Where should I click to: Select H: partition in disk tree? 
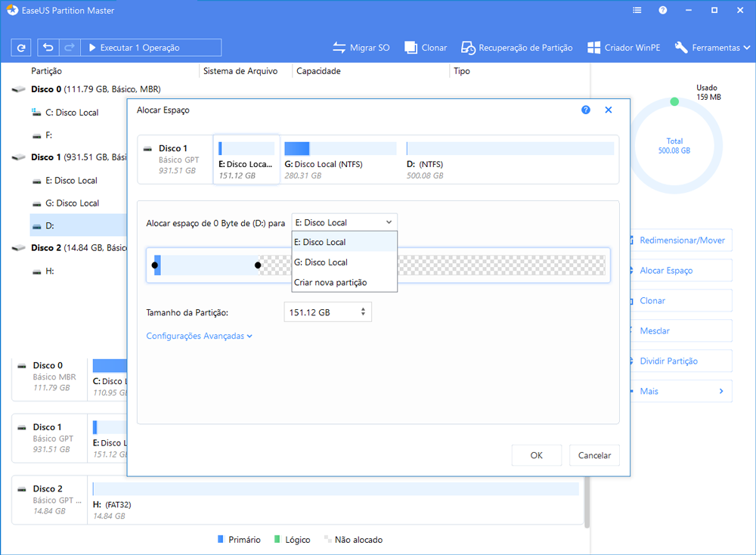point(49,271)
